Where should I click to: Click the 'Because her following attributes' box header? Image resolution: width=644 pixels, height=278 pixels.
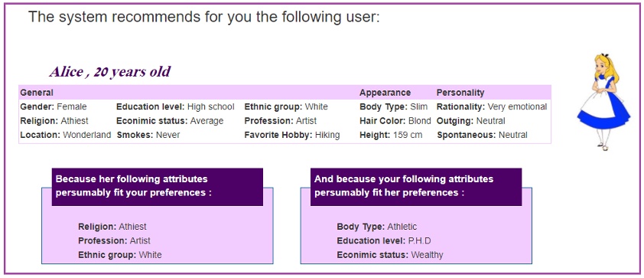158,187
